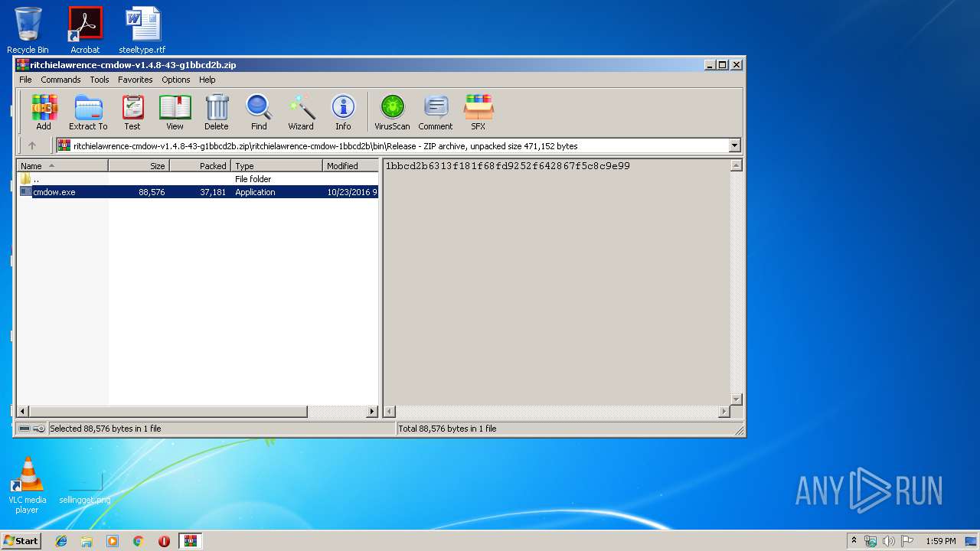This screenshot has width=980, height=551.
Task: Click the WinRAR taskbar button
Action: [x=191, y=541]
